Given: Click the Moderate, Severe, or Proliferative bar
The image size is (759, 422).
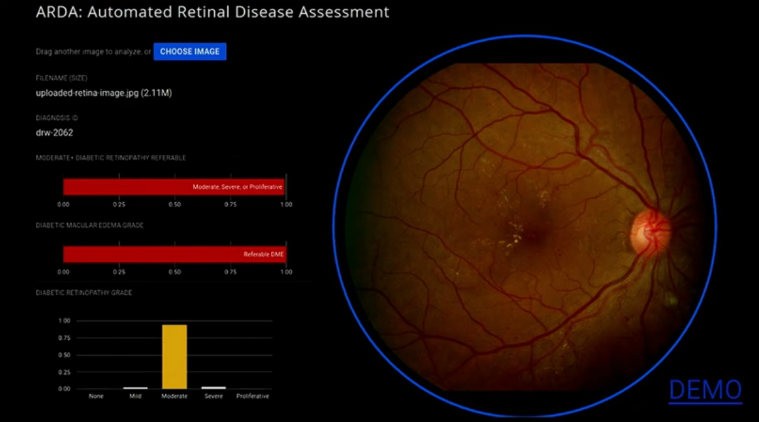Looking at the screenshot, I should point(174,187).
